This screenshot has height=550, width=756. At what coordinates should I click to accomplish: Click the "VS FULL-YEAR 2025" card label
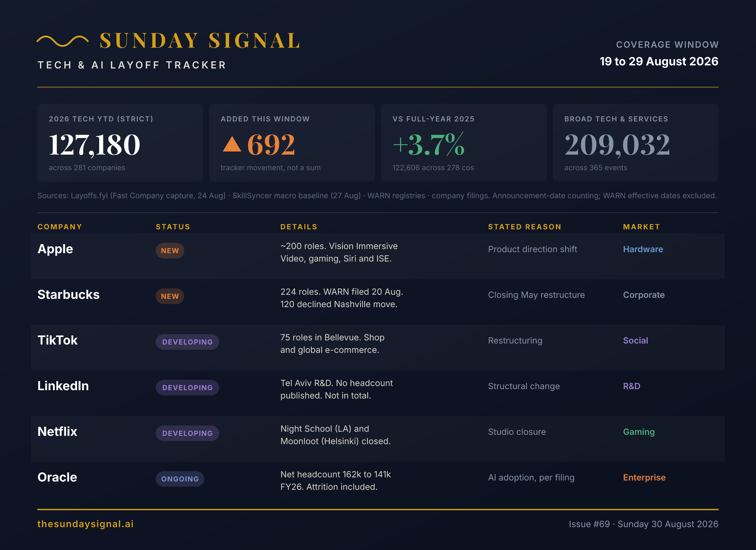point(433,119)
